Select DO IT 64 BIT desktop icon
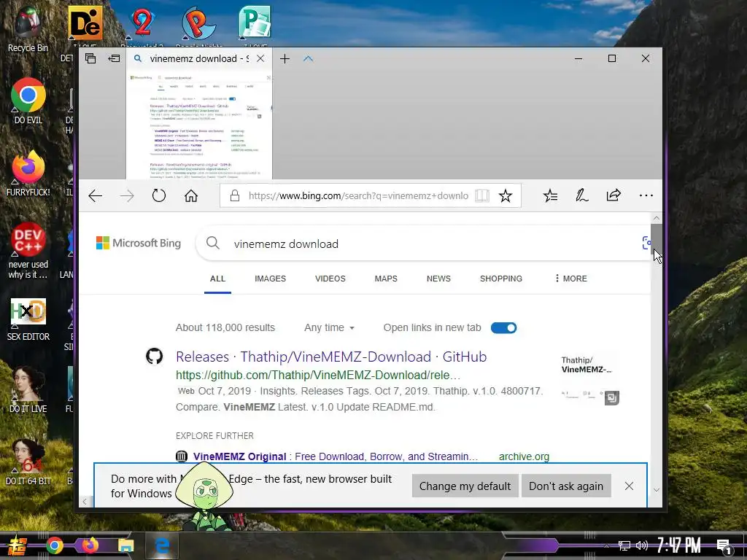The image size is (747, 560). click(x=28, y=462)
